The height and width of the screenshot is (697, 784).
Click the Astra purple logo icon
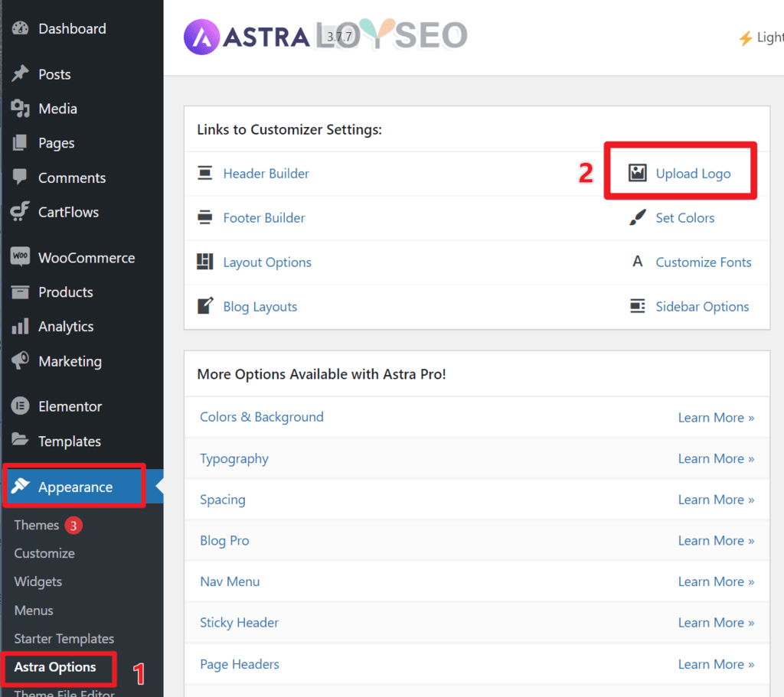pyautogui.click(x=201, y=37)
